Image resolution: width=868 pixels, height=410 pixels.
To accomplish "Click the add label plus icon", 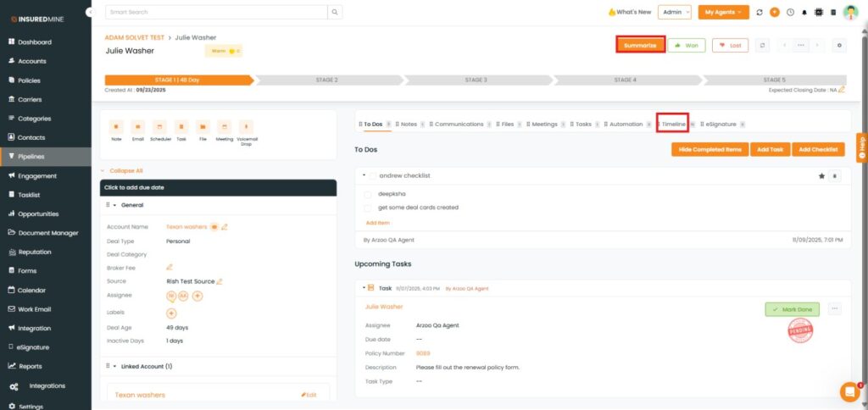I will click(x=171, y=313).
